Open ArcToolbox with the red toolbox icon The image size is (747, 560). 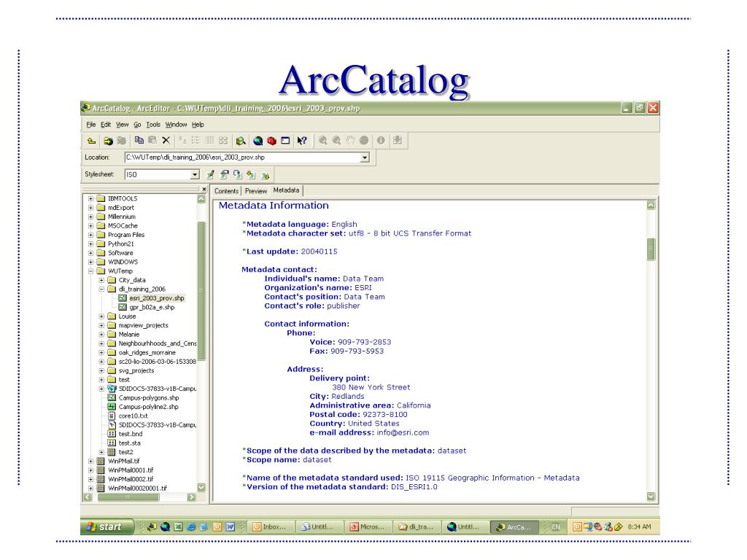pyautogui.click(x=271, y=141)
